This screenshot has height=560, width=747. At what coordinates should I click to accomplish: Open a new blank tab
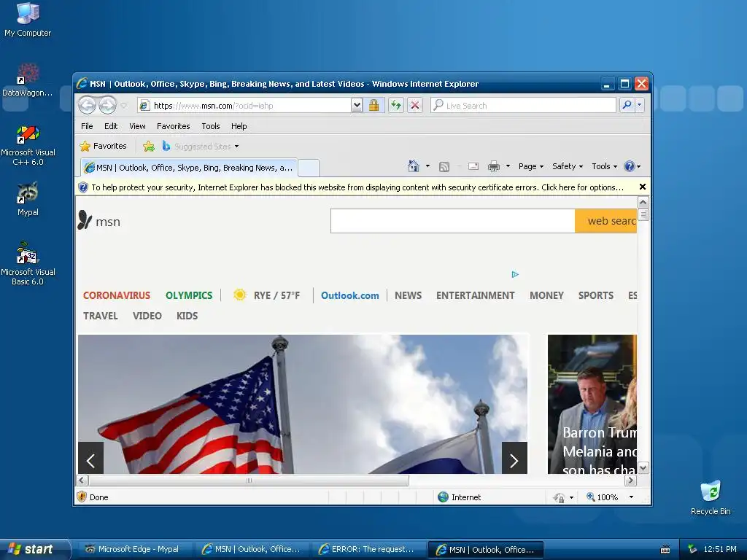(309, 168)
